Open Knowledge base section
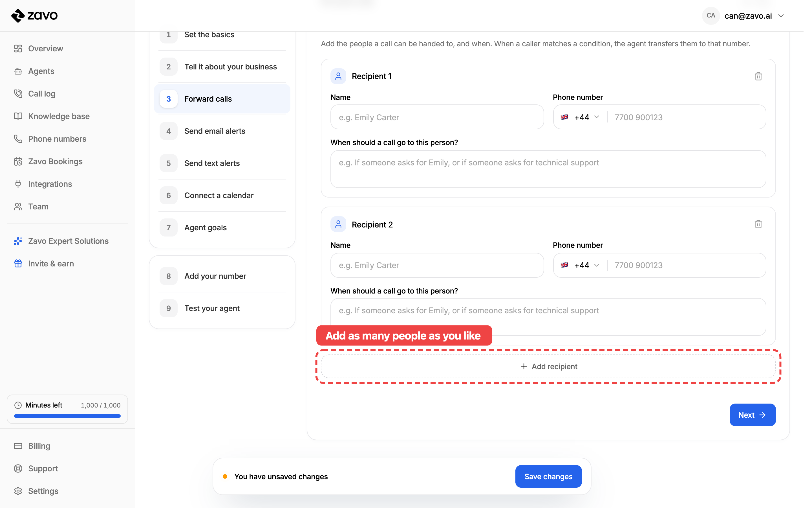Image resolution: width=812 pixels, height=508 pixels. coord(59,116)
